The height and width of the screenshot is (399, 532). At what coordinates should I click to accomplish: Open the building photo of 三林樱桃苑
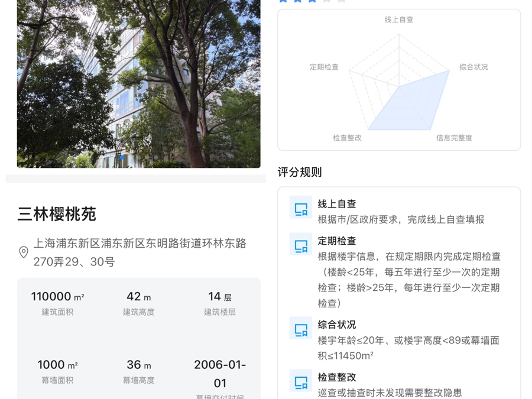click(138, 83)
